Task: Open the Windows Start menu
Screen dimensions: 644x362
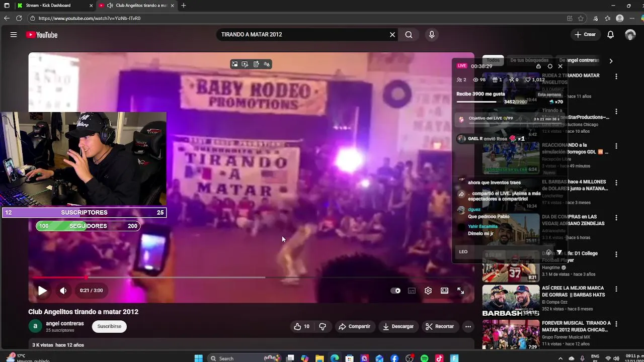Action: [198, 358]
